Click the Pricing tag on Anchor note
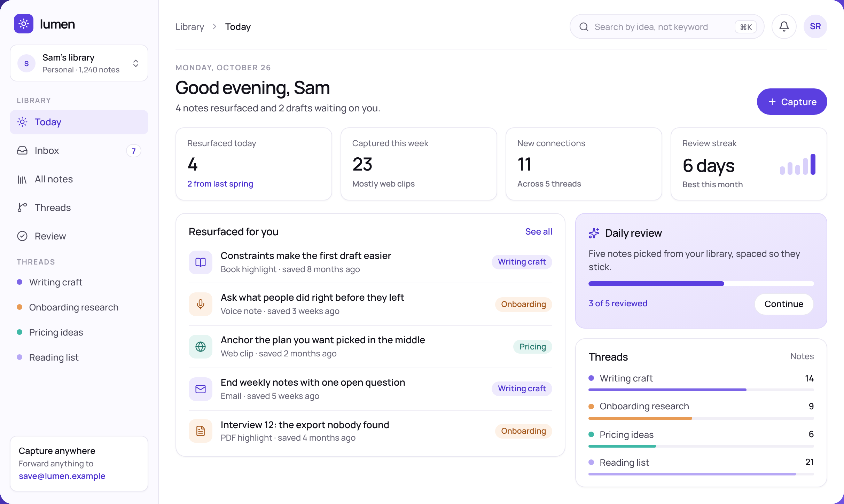The width and height of the screenshot is (844, 504). click(532, 347)
